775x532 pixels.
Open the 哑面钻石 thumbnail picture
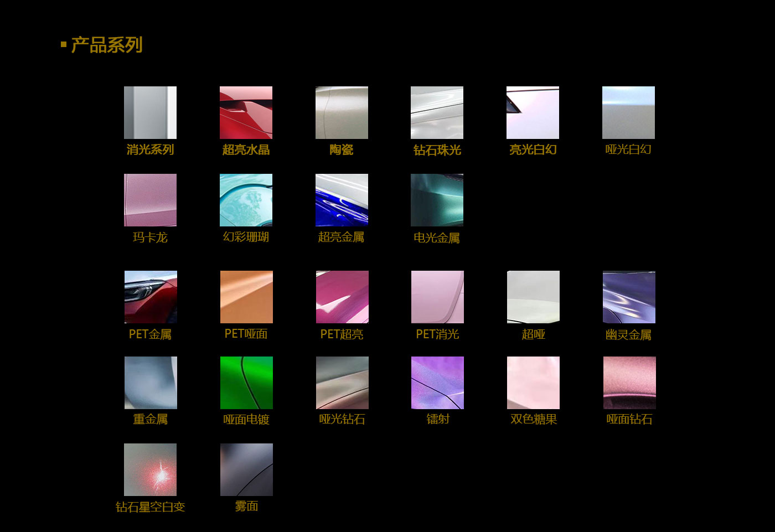pyautogui.click(x=629, y=383)
